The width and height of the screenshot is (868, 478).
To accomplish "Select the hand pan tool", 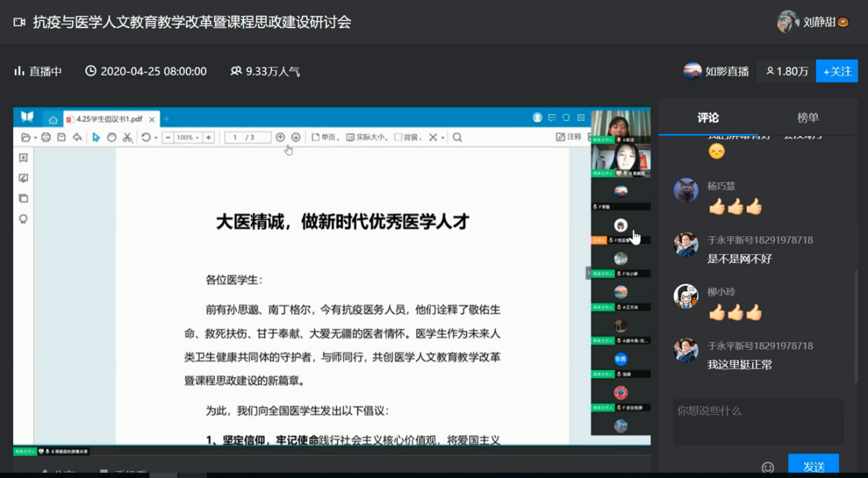I will pyautogui.click(x=112, y=138).
